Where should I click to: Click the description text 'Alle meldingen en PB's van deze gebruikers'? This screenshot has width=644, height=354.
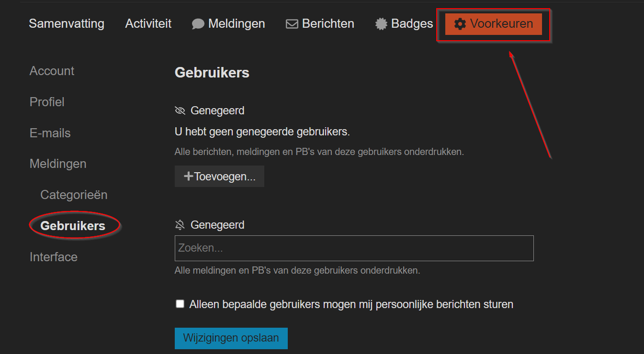297,270
